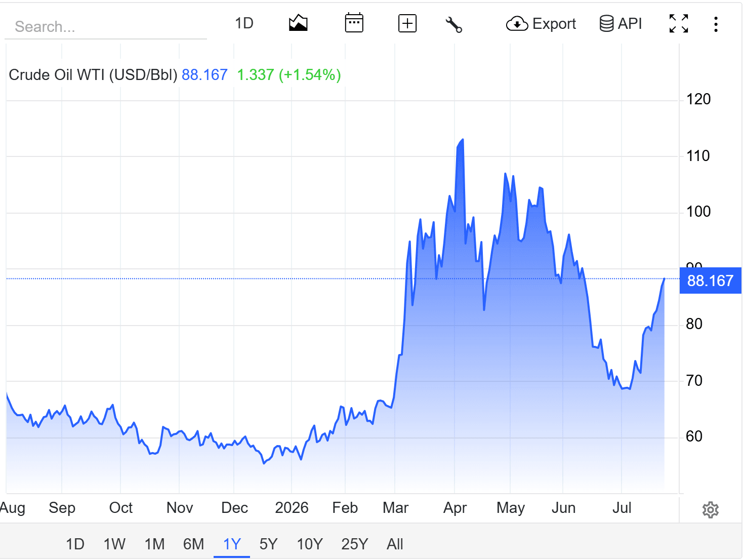Click the plus compare/add series icon
This screenshot has width=744, height=560.
pos(407,23)
